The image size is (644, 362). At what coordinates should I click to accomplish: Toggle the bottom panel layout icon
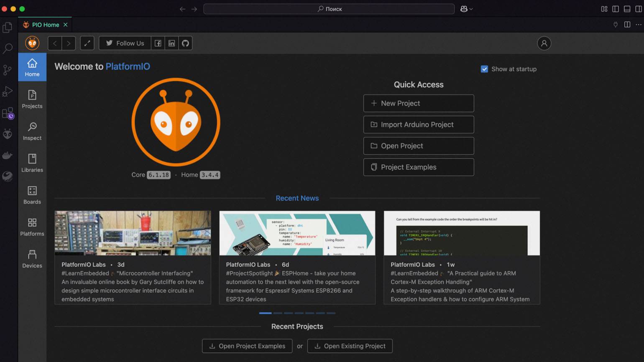point(627,9)
